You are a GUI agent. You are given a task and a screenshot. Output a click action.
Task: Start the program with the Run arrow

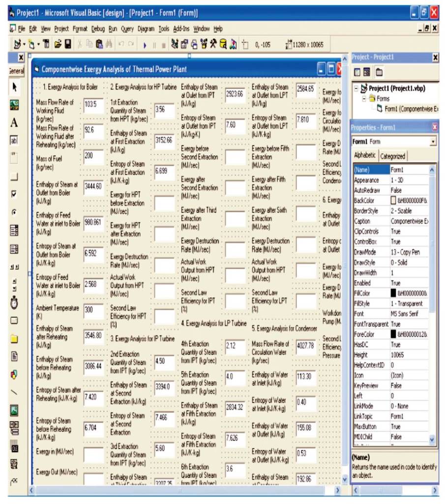[145, 45]
